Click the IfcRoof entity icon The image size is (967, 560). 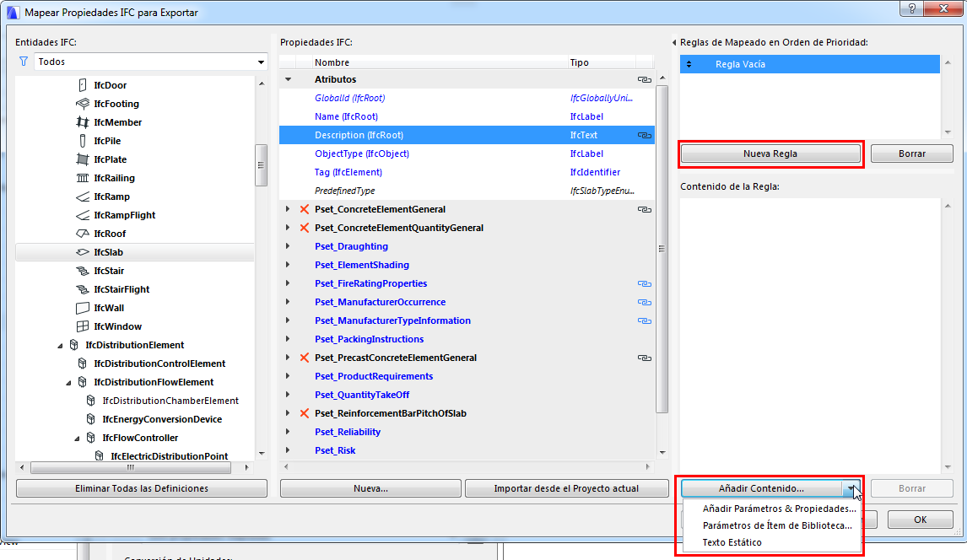click(x=83, y=234)
